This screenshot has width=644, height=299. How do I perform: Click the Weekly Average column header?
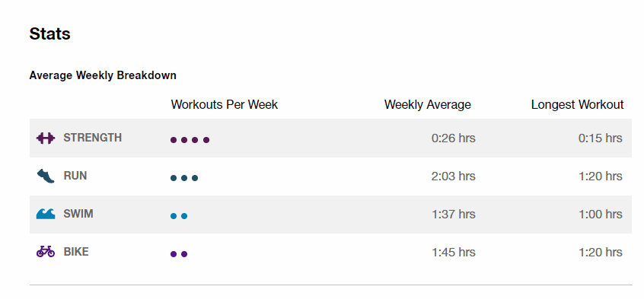point(428,105)
